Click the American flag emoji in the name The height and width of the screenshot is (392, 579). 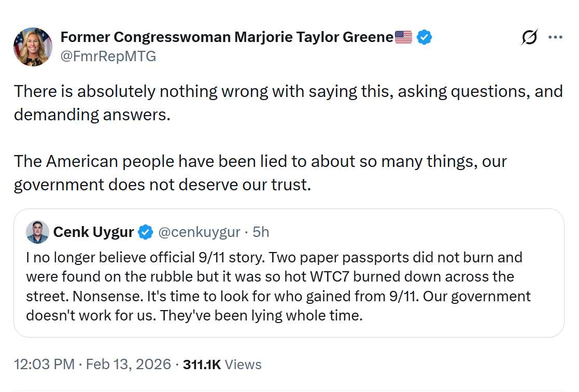(403, 37)
